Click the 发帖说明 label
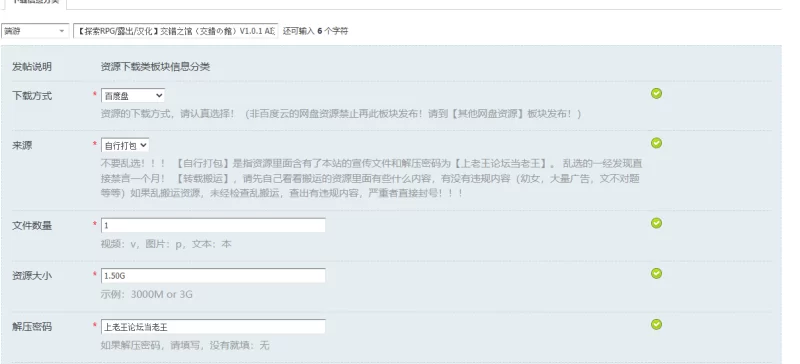The image size is (800, 364). click(32, 67)
